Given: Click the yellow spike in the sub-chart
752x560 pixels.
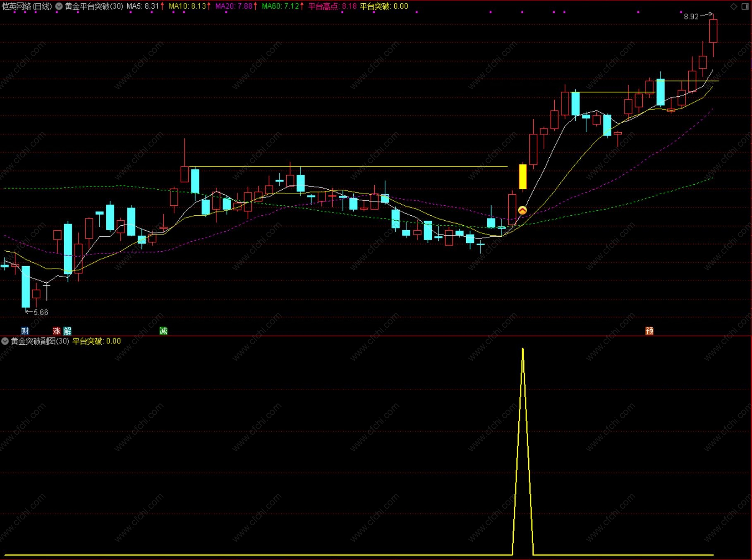Looking at the screenshot, I should (x=523, y=451).
